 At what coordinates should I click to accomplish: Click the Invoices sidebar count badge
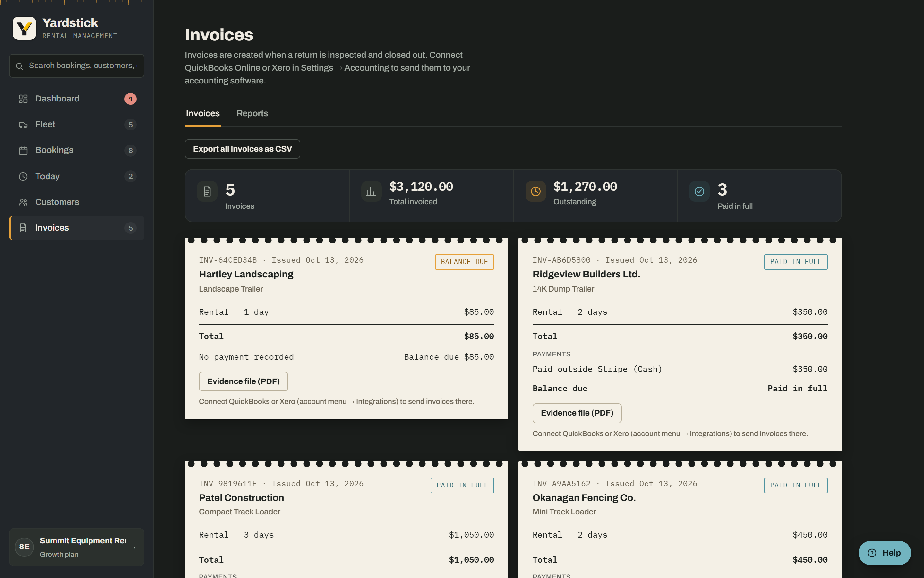(x=131, y=228)
